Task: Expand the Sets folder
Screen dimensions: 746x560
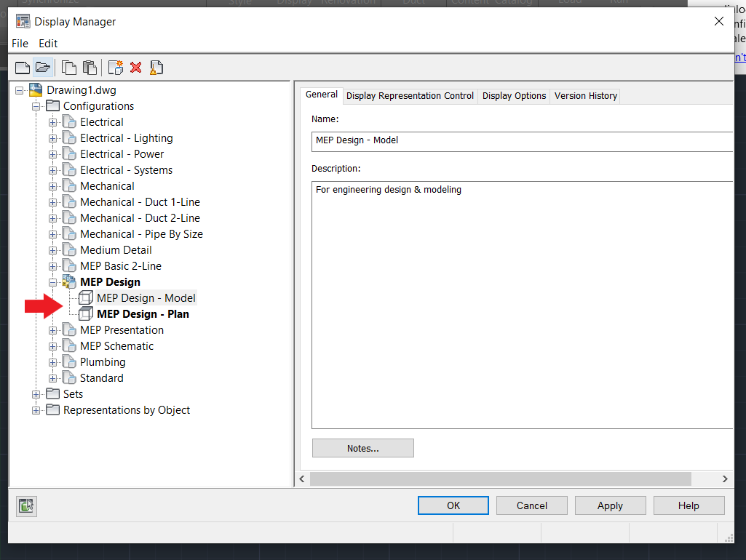Action: pyautogui.click(x=36, y=393)
